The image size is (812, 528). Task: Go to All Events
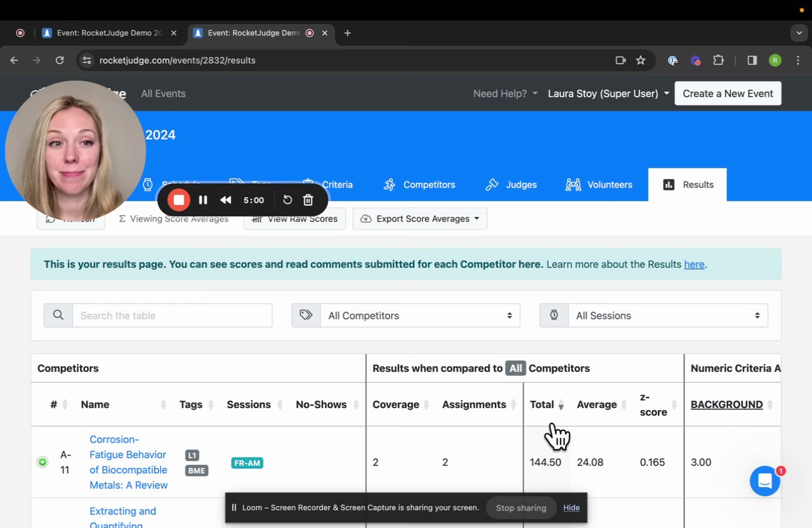[163, 93]
